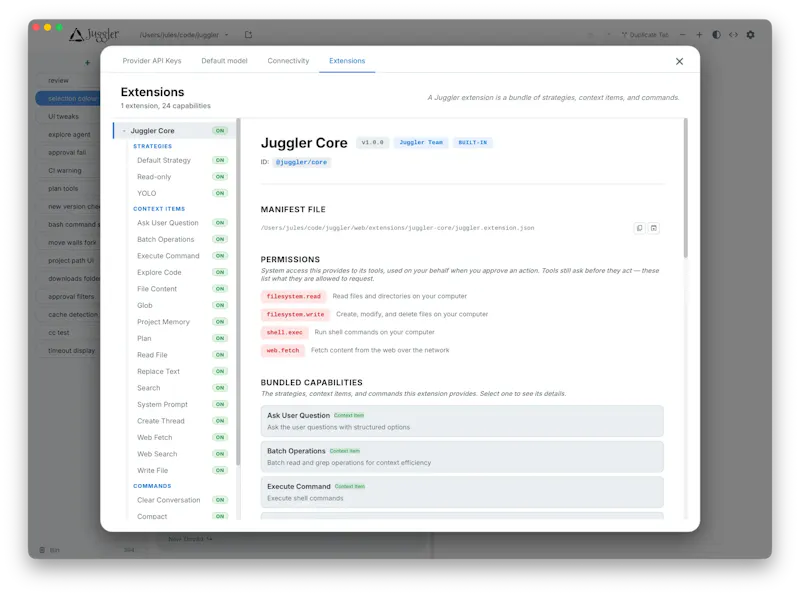Toggle dark mode half-circle icon in toolbar
This screenshot has height=596, width=800.
(716, 35)
